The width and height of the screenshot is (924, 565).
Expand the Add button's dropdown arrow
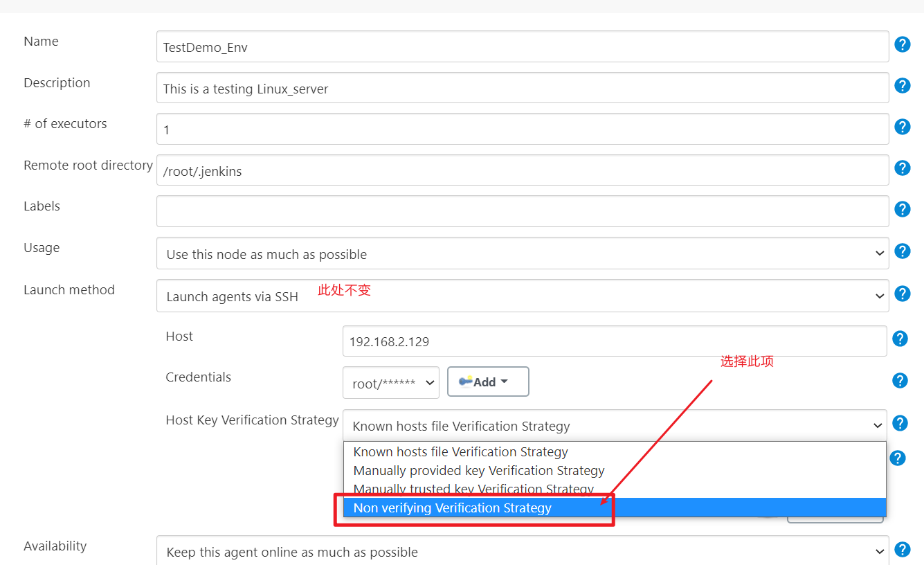click(x=506, y=382)
